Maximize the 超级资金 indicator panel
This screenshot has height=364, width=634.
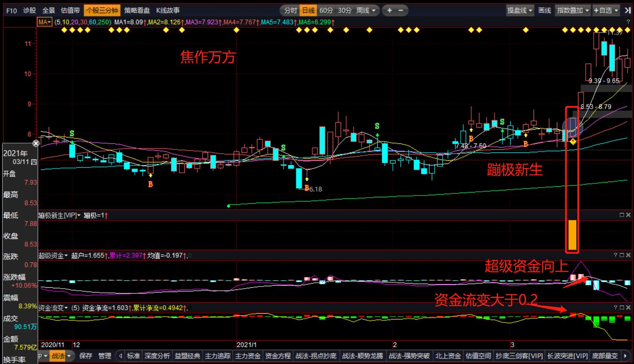click(622, 255)
